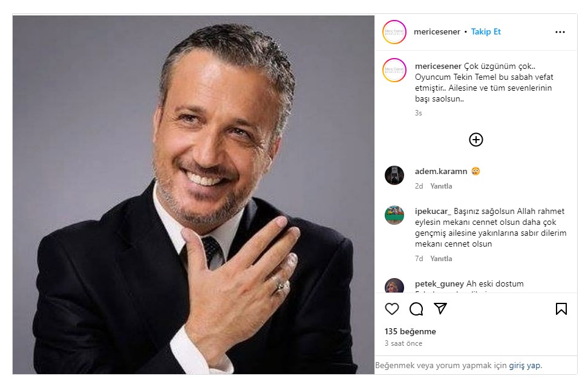Viewport: 588px width, 379px height.
Task: Click mericesener avatar beside the caption
Action: pyautogui.click(x=394, y=70)
